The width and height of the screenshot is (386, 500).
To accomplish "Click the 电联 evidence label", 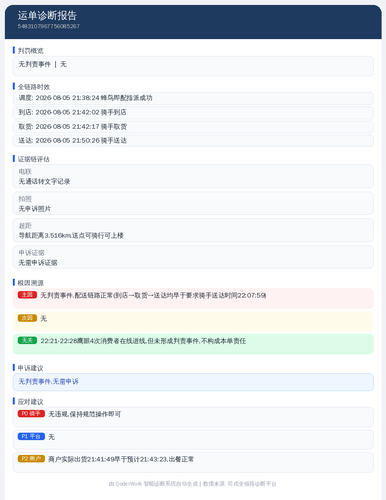I will [25, 171].
